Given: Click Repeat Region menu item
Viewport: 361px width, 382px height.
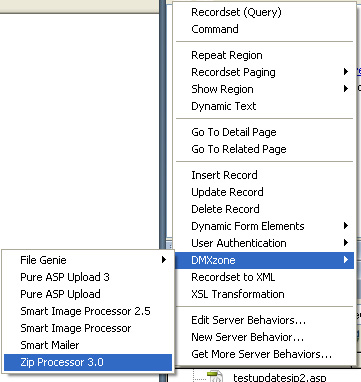Looking at the screenshot, I should tap(264, 55).
